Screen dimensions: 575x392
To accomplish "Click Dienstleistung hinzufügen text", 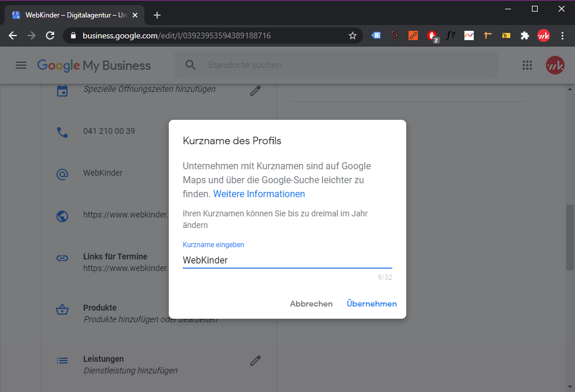I will tap(130, 370).
